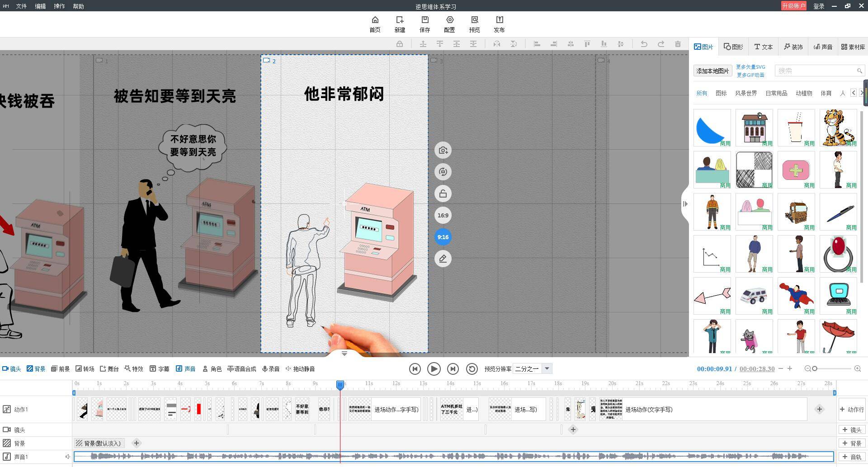
Task: Switch to the 文本 tab
Action: pyautogui.click(x=763, y=47)
